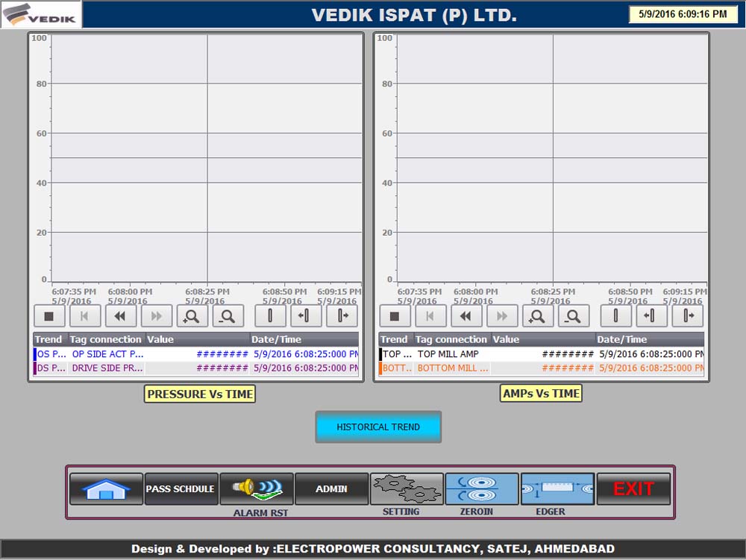Toggle ruler on amps trend chart
746x560 pixels.
(615, 316)
